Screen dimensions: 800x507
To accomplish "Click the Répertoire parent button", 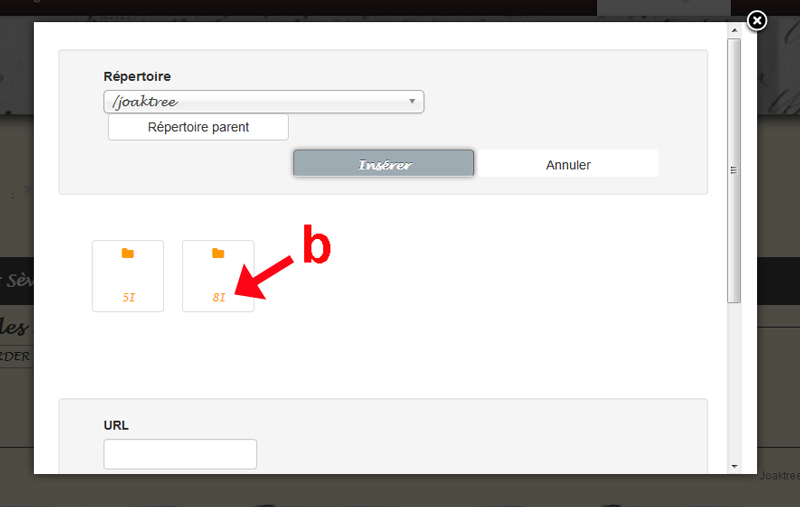I will pyautogui.click(x=198, y=127).
